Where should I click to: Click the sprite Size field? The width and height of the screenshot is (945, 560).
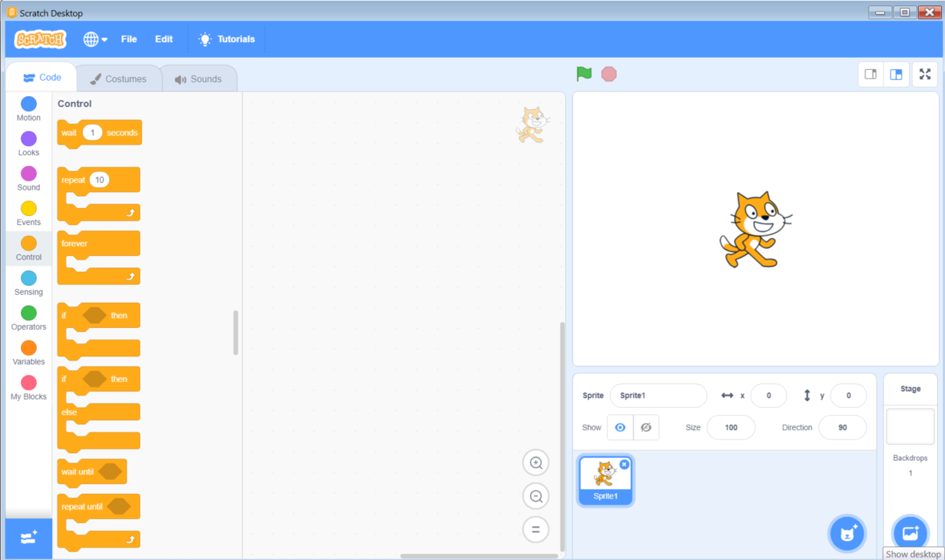coord(731,428)
